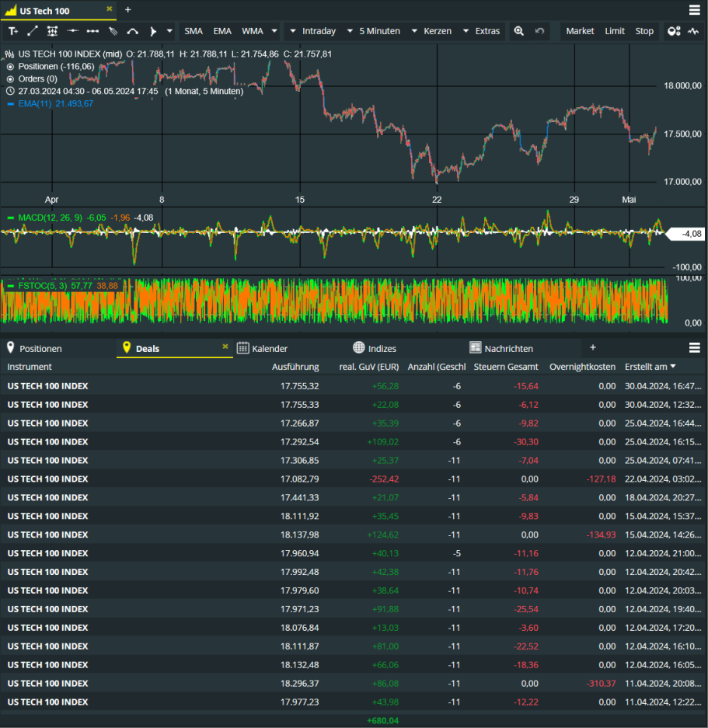The image size is (708, 728).
Task: Pick the horizontal line tool
Action: tap(72, 31)
